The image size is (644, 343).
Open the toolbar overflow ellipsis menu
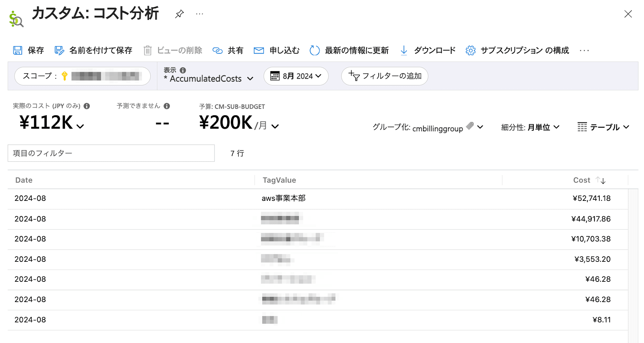coord(584,50)
